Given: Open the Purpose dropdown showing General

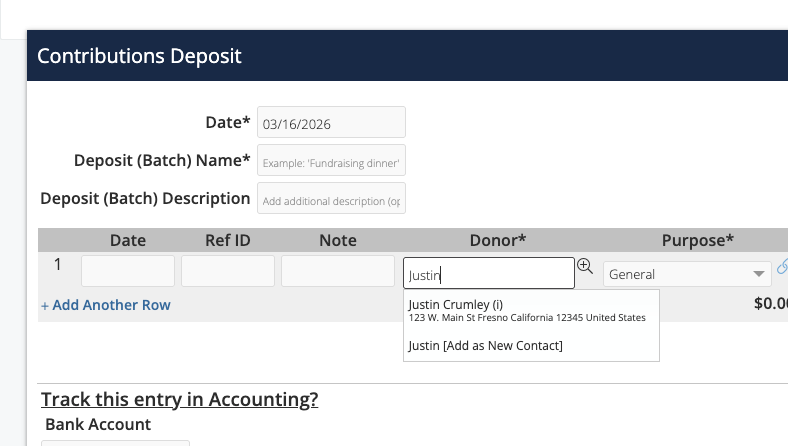Looking at the screenshot, I should tap(687, 274).
